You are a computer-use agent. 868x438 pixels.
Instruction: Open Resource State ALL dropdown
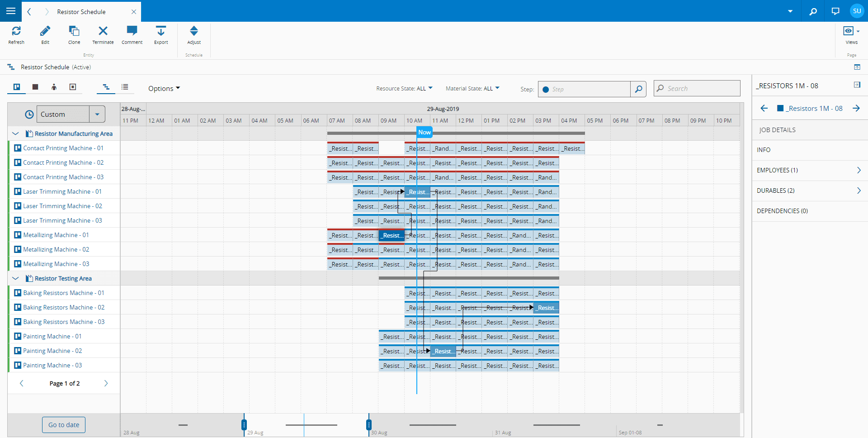tap(404, 89)
